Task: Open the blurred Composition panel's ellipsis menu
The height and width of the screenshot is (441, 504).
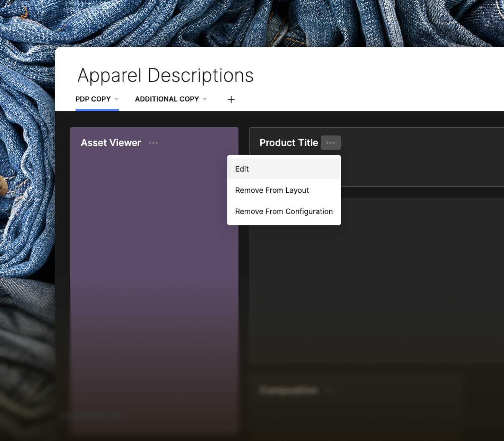Action: [x=330, y=391]
